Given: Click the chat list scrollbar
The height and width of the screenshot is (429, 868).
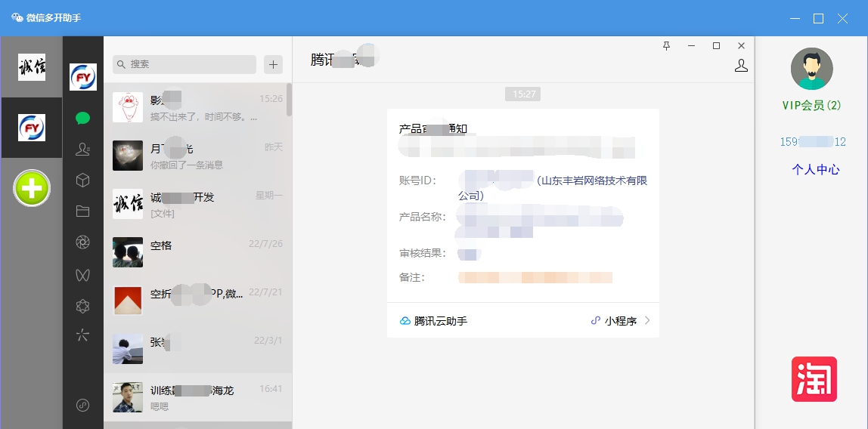Looking at the screenshot, I should tap(289, 100).
